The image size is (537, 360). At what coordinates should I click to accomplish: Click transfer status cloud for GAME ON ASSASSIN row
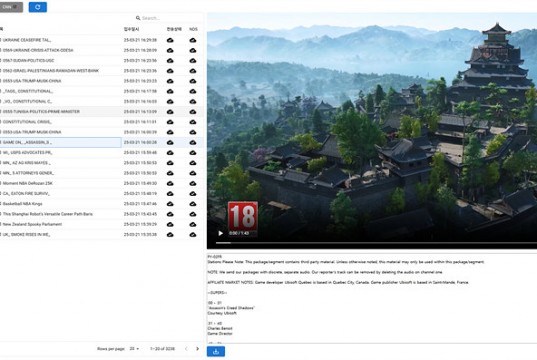coord(170,142)
